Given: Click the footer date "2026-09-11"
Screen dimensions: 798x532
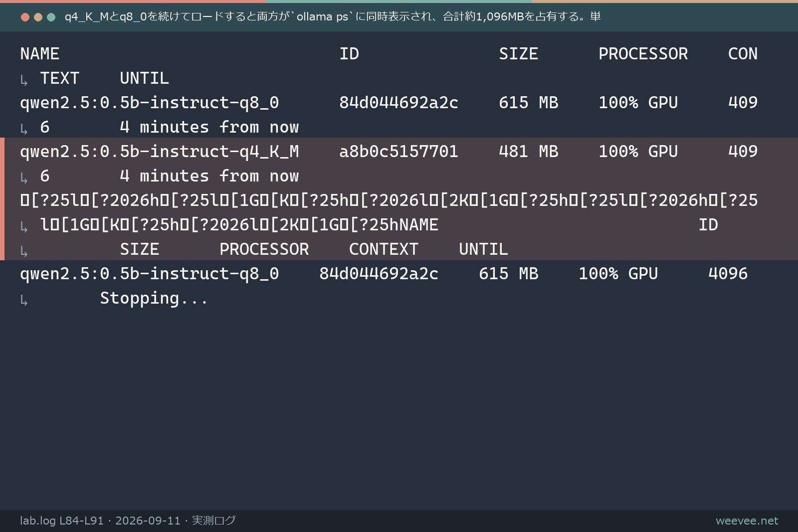Looking at the screenshot, I should [148, 521].
